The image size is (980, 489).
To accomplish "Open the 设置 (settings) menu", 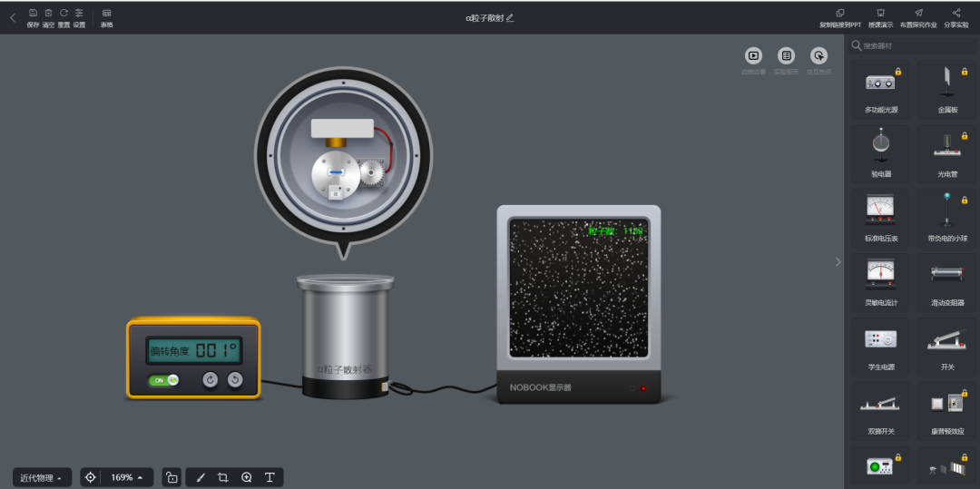I will (79, 17).
